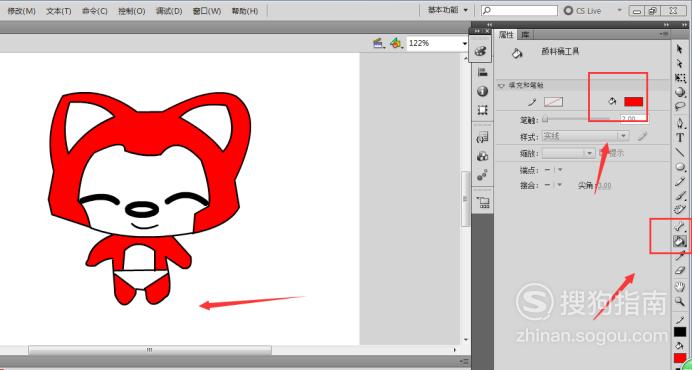Open the 命令(C) menu

coord(95,11)
